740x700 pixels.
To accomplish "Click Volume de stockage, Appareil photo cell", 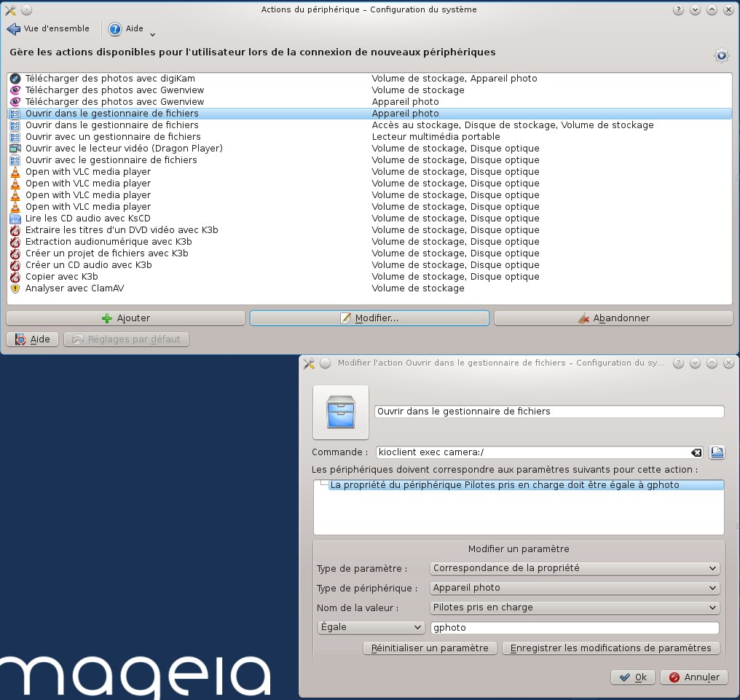I will click(x=454, y=79).
